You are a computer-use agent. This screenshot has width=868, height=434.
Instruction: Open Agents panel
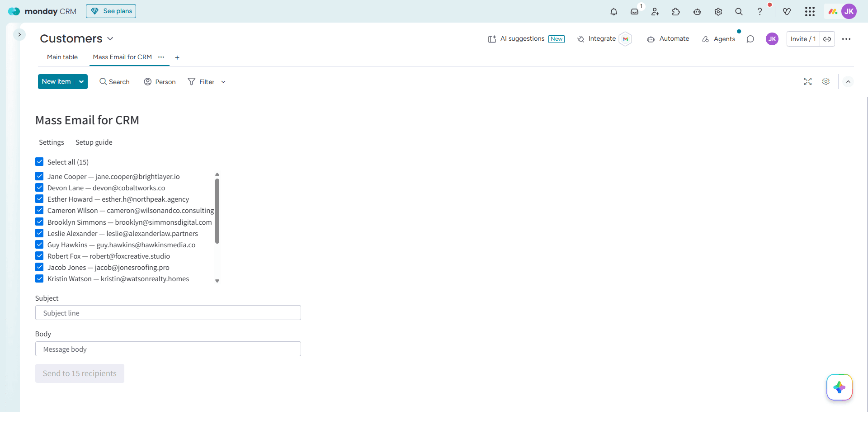[x=718, y=39]
